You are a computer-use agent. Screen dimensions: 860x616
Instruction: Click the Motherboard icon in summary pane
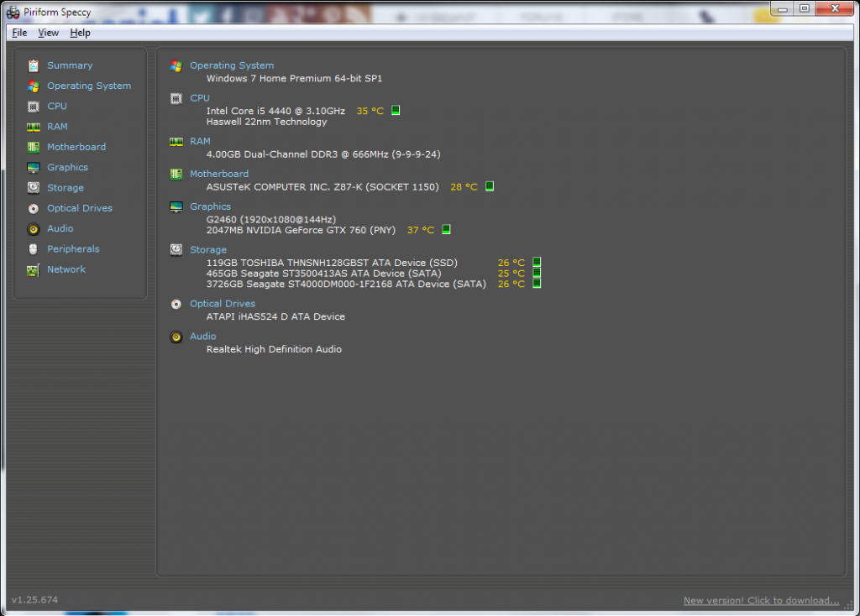click(x=176, y=175)
